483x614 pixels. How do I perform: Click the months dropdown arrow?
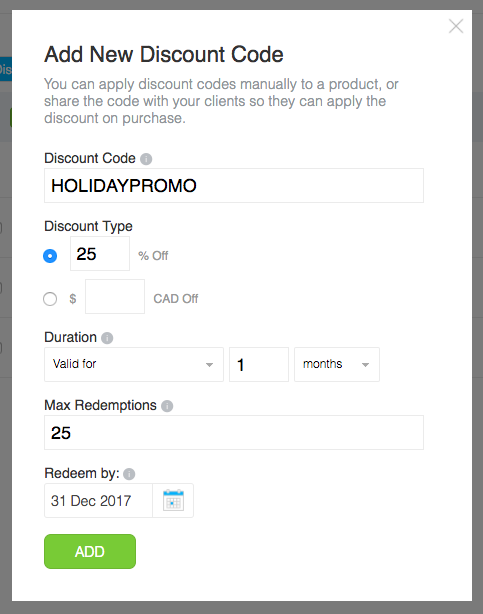(x=365, y=365)
